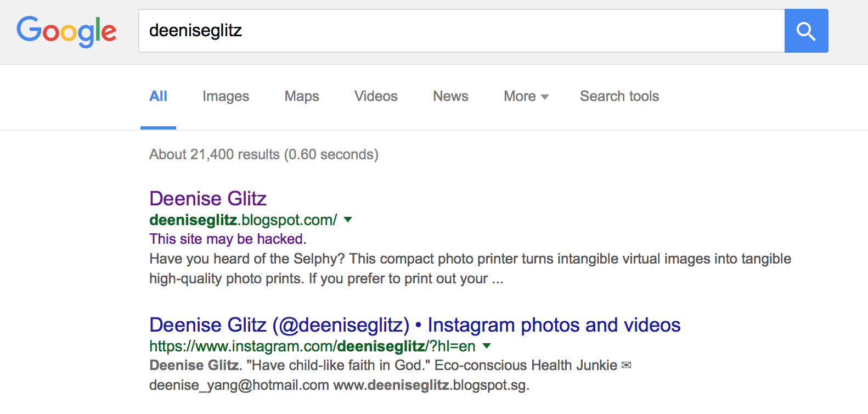Open the Maps tab
The width and height of the screenshot is (868, 414).
coord(302,97)
